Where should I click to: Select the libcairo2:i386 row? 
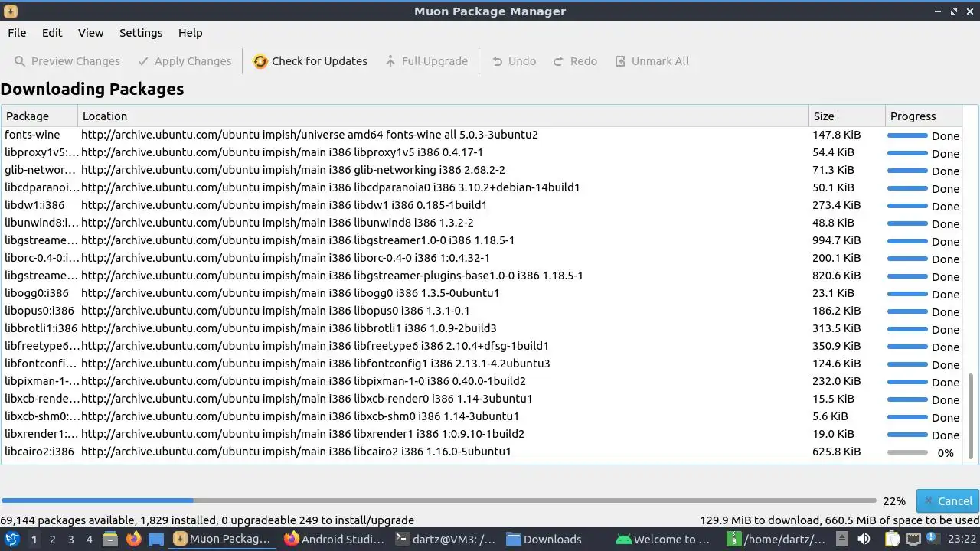(482, 452)
